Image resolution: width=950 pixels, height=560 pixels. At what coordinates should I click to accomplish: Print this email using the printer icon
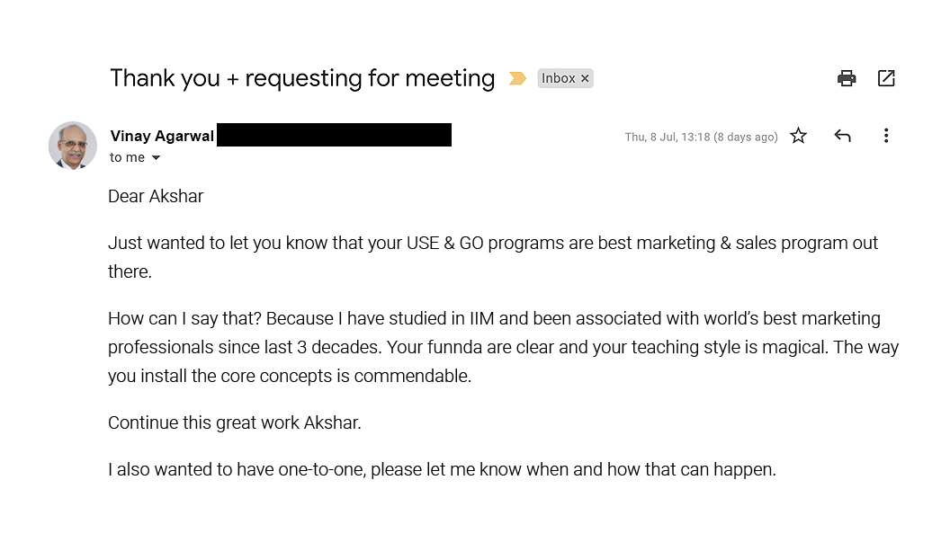(847, 78)
